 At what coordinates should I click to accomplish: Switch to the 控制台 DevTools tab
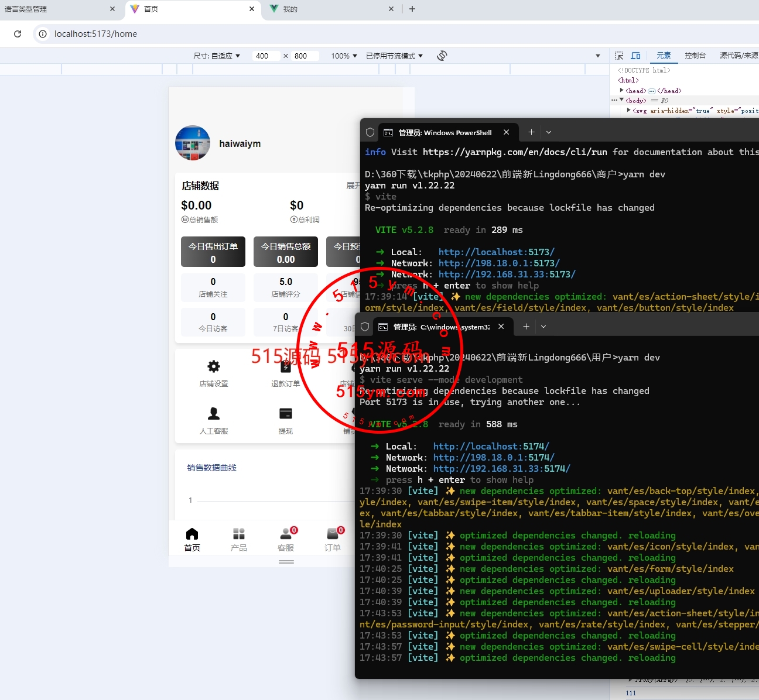[x=695, y=56]
